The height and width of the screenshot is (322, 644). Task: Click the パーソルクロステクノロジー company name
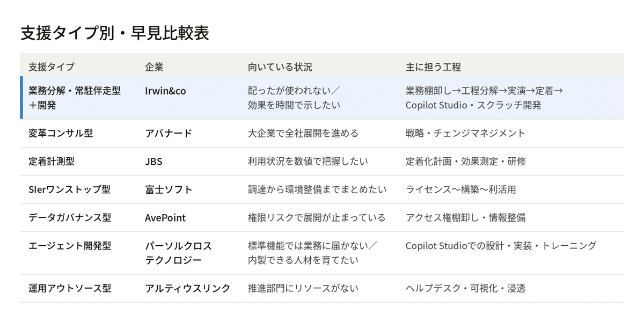[178, 253]
